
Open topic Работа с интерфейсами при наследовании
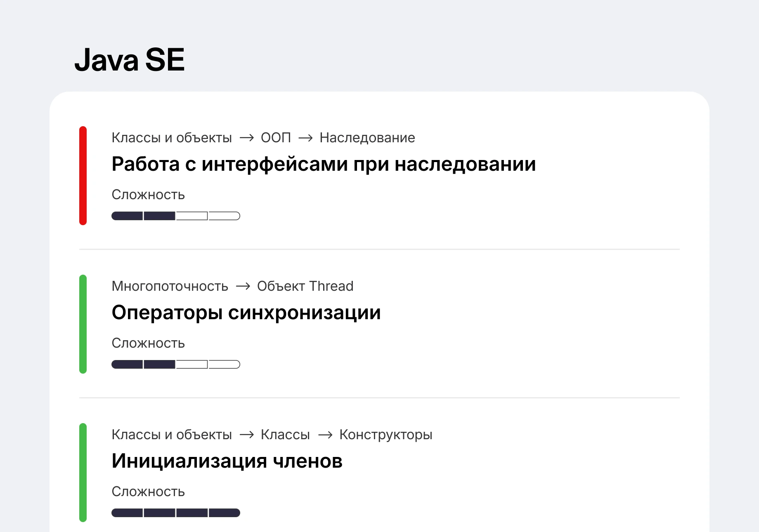pyautogui.click(x=324, y=164)
